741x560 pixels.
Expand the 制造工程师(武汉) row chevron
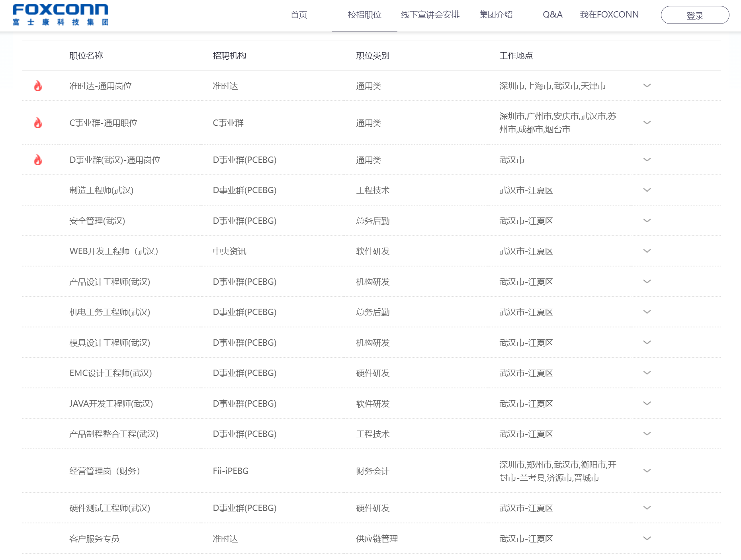coord(647,190)
